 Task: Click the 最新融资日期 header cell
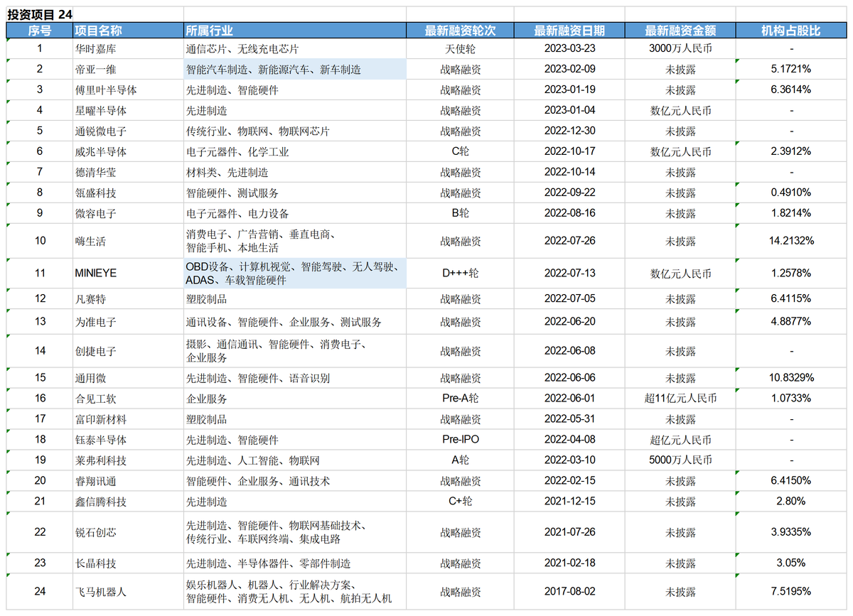(569, 31)
